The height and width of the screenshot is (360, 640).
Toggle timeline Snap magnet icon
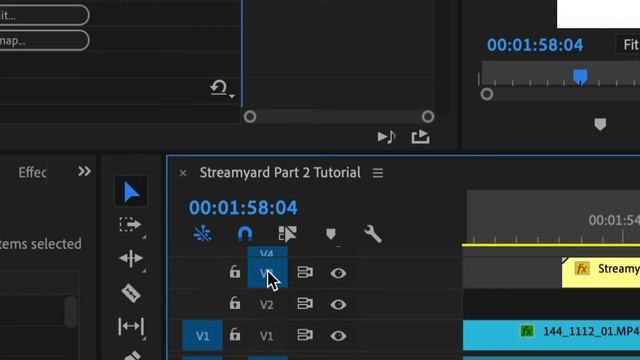[245, 234]
